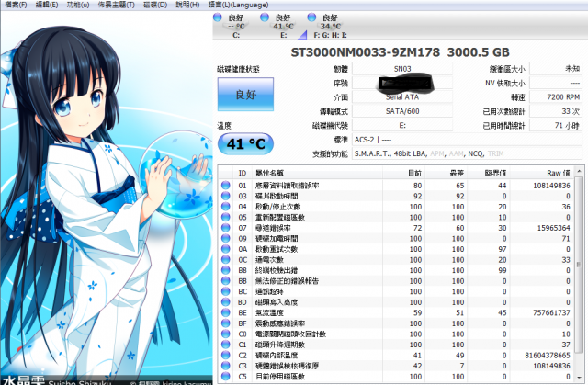The image size is (588, 385).
Task: Click blue health icon of drive C:
Action: (x=217, y=17)
